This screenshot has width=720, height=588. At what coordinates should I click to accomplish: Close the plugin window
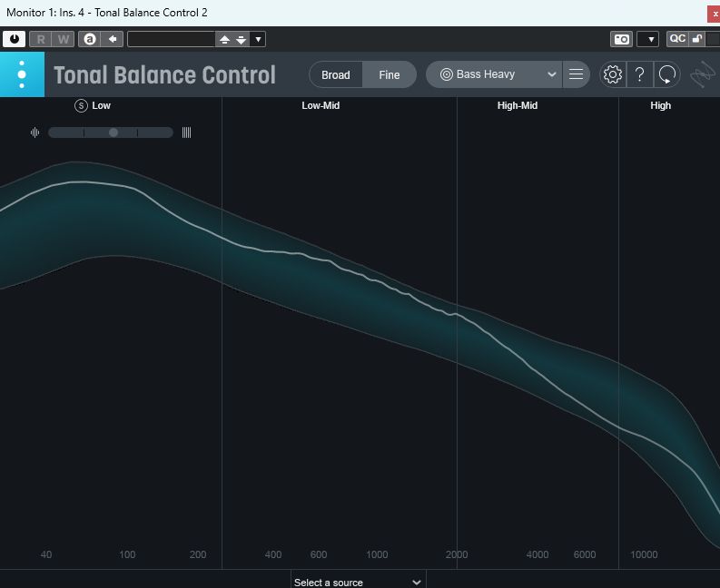[x=714, y=14]
